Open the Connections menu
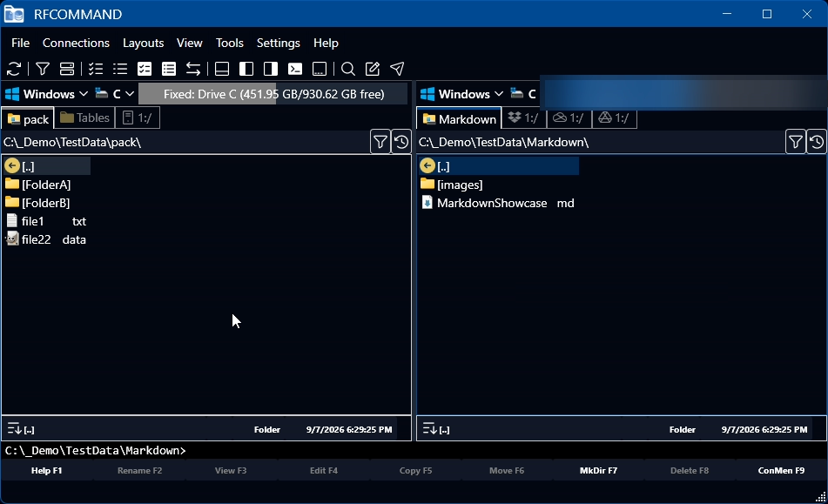This screenshot has height=504, width=828. coord(76,43)
